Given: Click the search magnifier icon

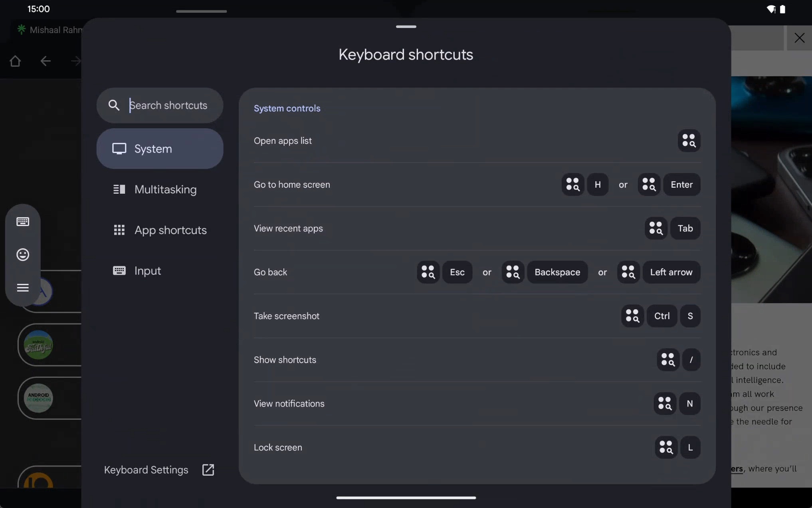Looking at the screenshot, I should pyautogui.click(x=114, y=105).
